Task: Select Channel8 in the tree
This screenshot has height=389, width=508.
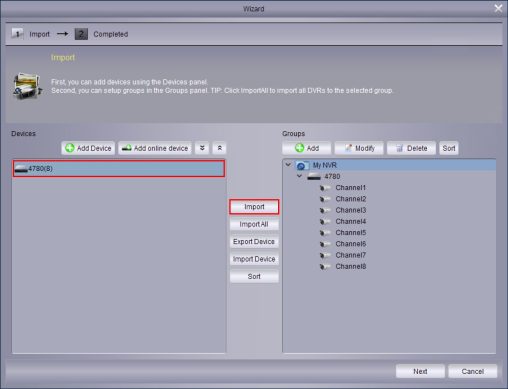Action: click(x=351, y=267)
